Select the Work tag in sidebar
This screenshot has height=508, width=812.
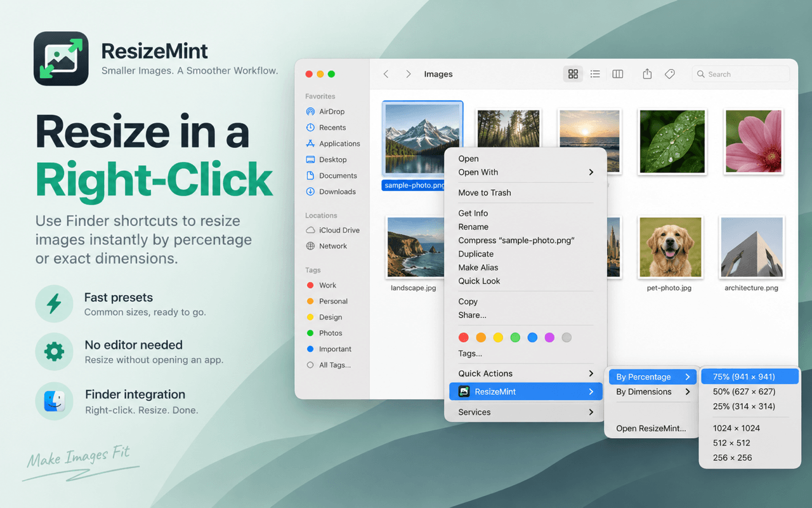[322, 285]
